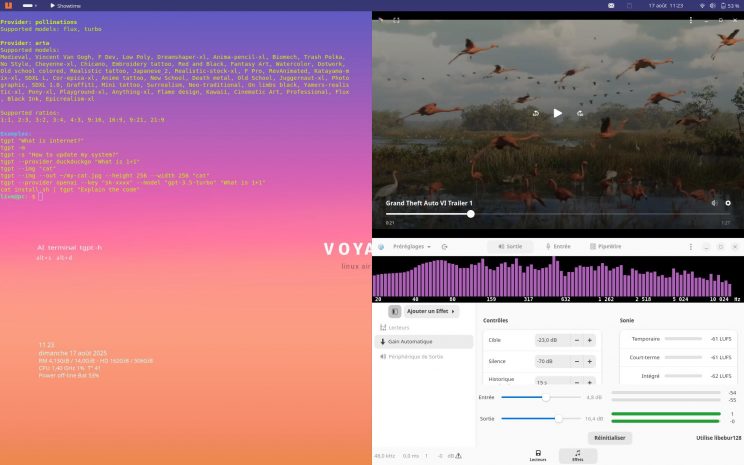
Task: Select Gain Automatique in the effects list
Action: tap(424, 342)
